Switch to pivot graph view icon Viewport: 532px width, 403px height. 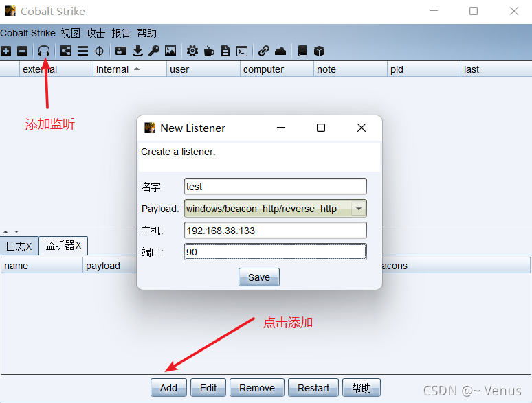click(66, 51)
